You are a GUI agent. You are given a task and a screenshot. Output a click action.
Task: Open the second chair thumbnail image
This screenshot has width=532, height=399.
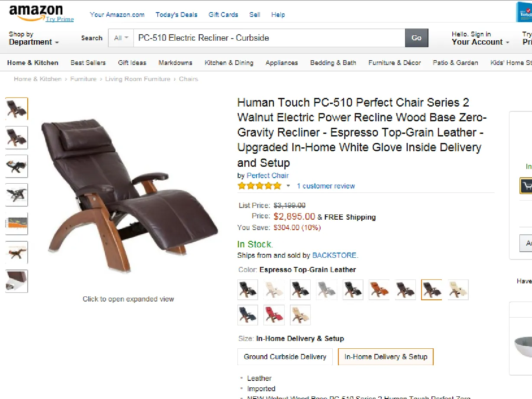16,137
